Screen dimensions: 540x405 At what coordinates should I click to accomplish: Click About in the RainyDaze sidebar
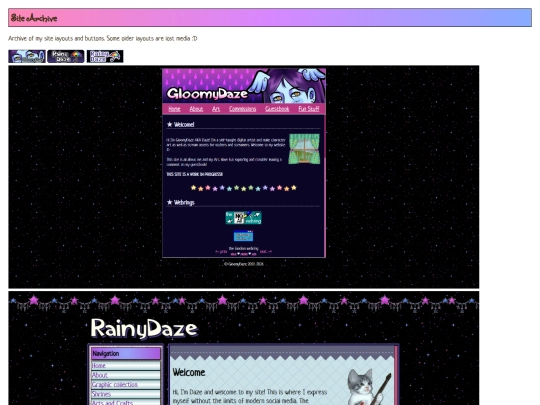126,375
